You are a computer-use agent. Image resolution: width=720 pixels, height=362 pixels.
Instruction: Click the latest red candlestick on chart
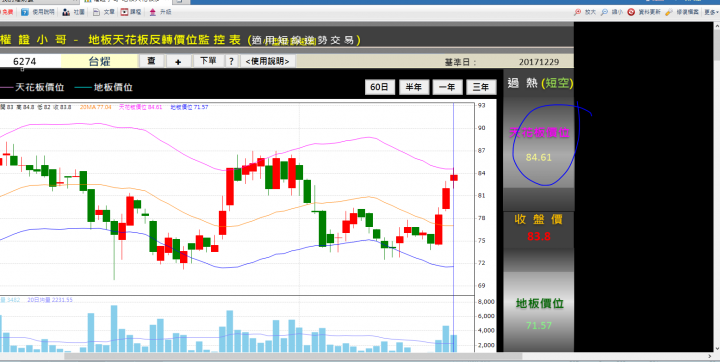click(x=454, y=178)
